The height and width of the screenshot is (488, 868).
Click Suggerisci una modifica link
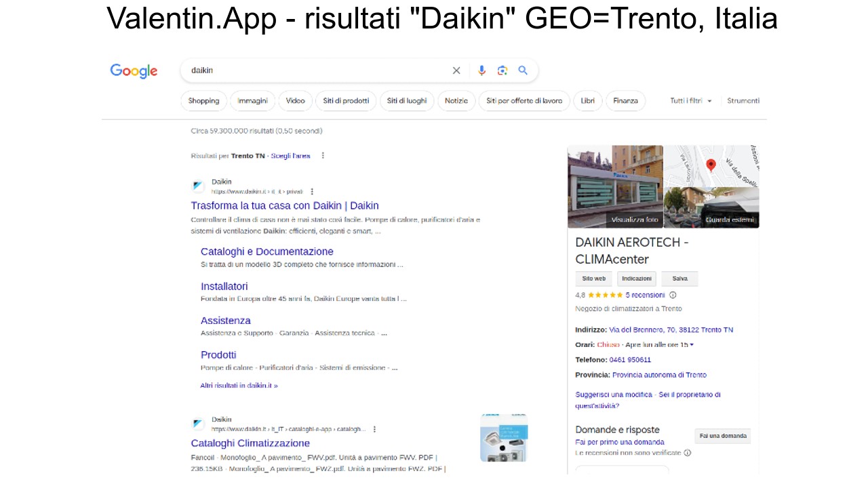pyautogui.click(x=614, y=394)
